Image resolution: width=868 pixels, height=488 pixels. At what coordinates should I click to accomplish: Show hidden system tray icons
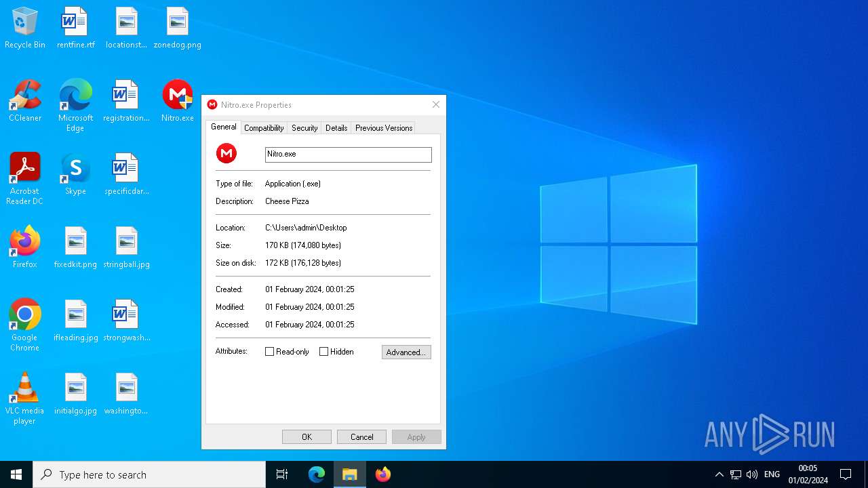click(x=719, y=474)
